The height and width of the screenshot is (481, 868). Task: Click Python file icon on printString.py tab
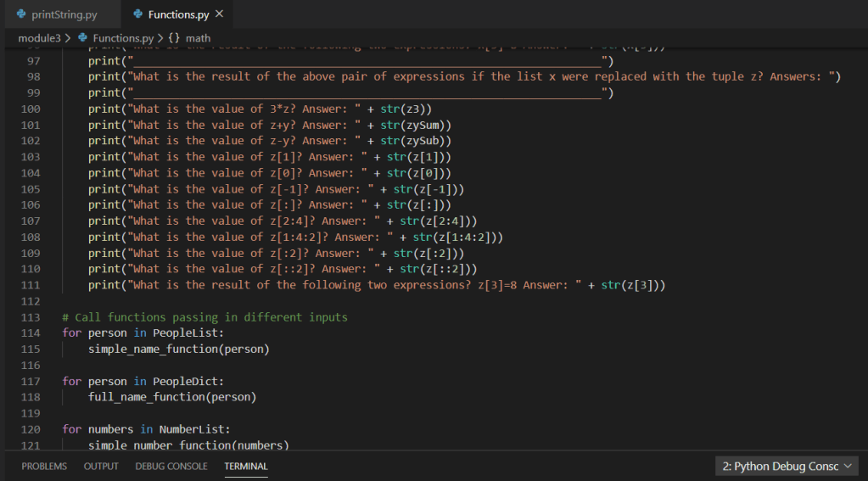tap(21, 15)
